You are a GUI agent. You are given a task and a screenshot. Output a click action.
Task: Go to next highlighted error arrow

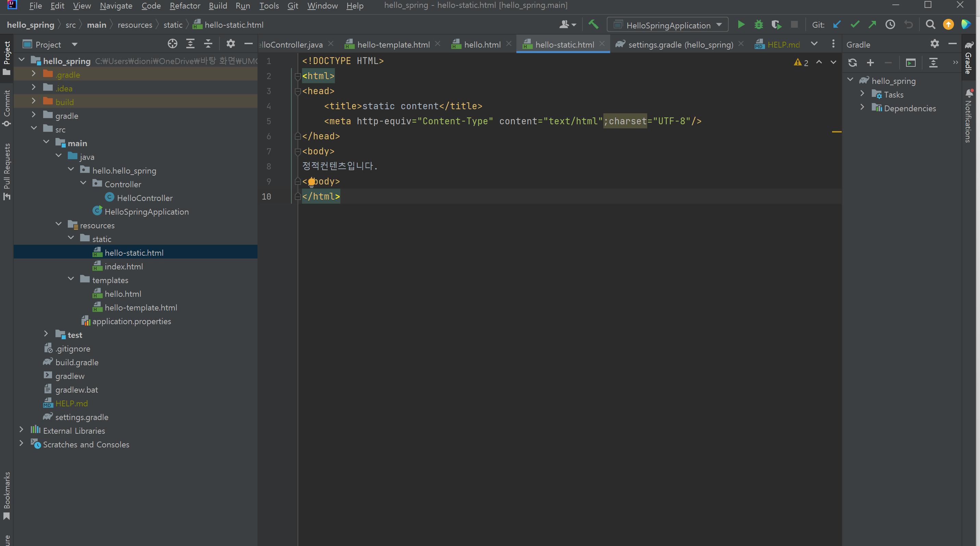coord(833,62)
